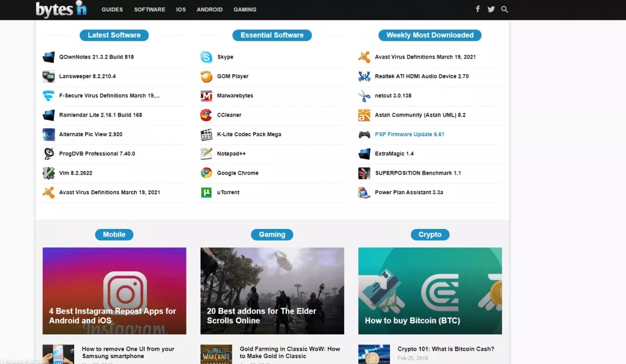Open the K-Lite Codec Pack Mega link
This screenshot has height=364, width=626.
[x=249, y=134]
